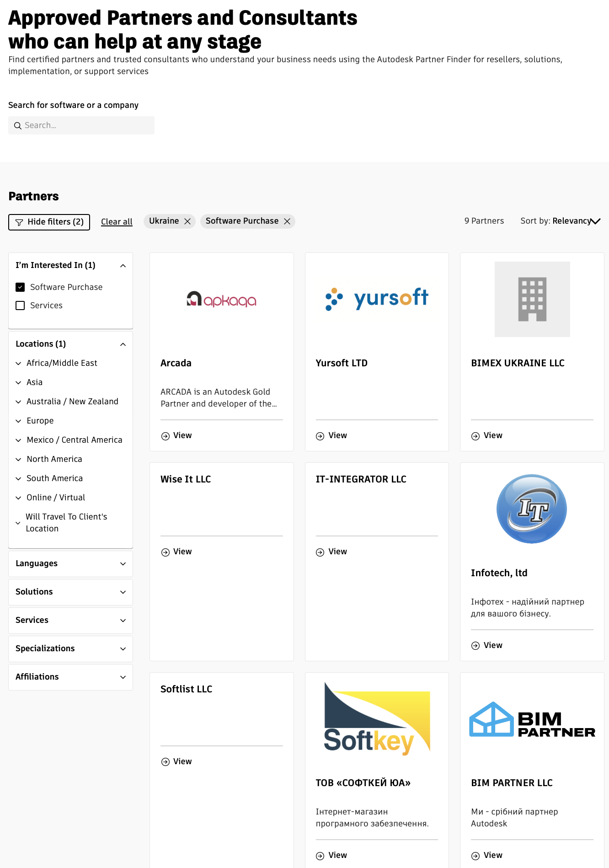The image size is (609, 868).
Task: Click BIMEX UKRAINE placeholder building icon
Action: click(x=532, y=299)
